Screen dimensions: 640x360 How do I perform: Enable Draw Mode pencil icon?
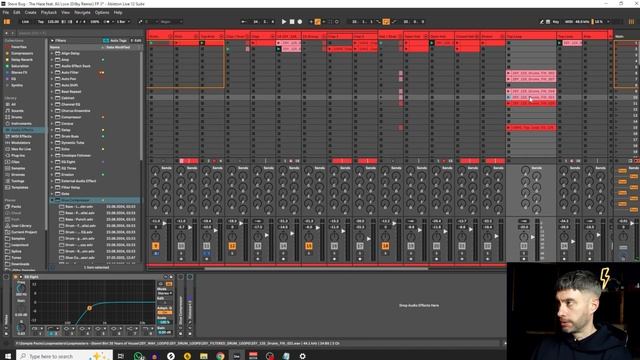(x=541, y=22)
